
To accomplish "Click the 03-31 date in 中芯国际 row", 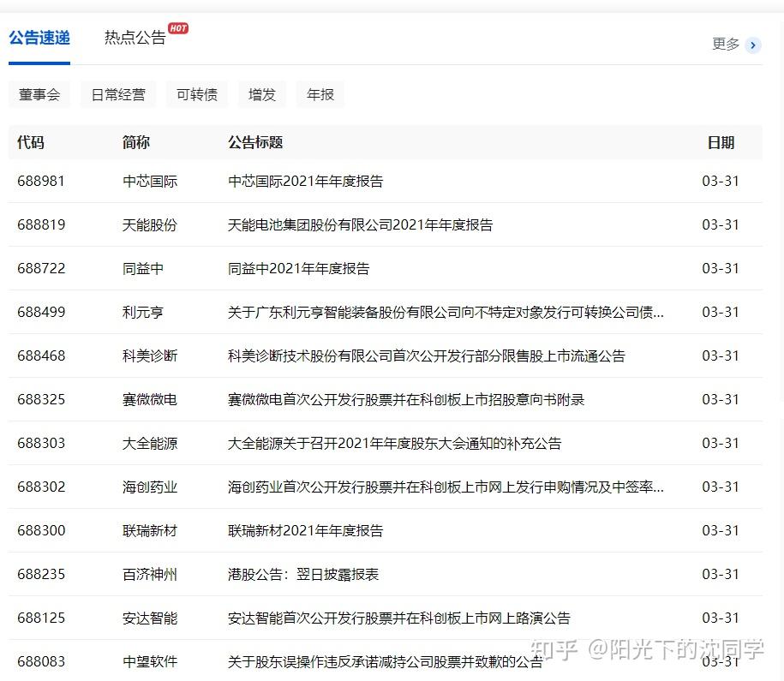I will pyautogui.click(x=721, y=181).
